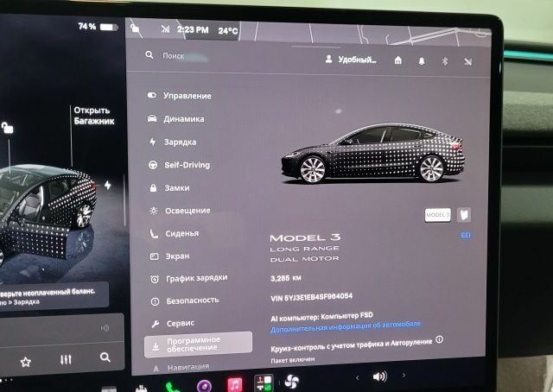Tap the sun icon beside Освещение
Image resolution: width=553 pixels, height=392 pixels.
(x=154, y=211)
